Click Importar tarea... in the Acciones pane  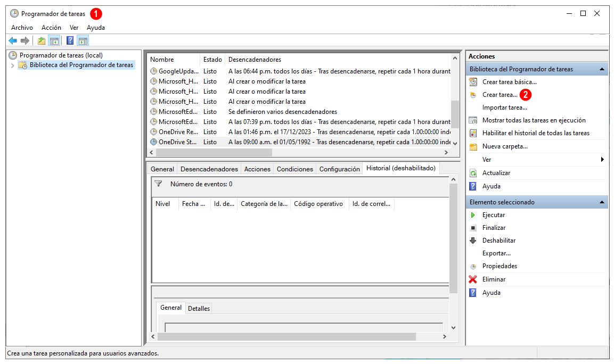(505, 107)
